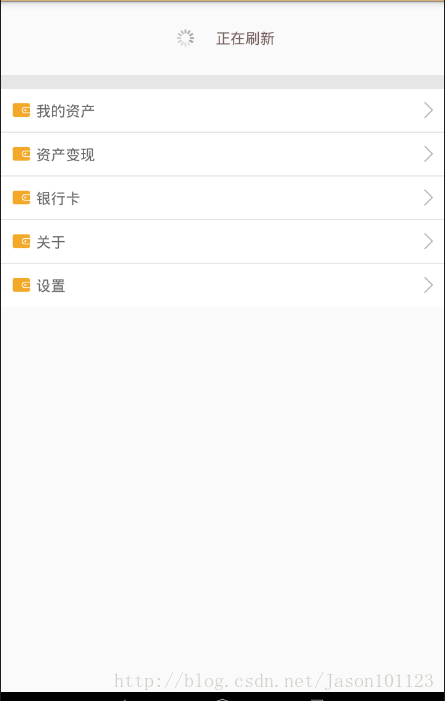Tap the wallet icon beside 关于
The height and width of the screenshot is (701, 445).
coord(21,241)
